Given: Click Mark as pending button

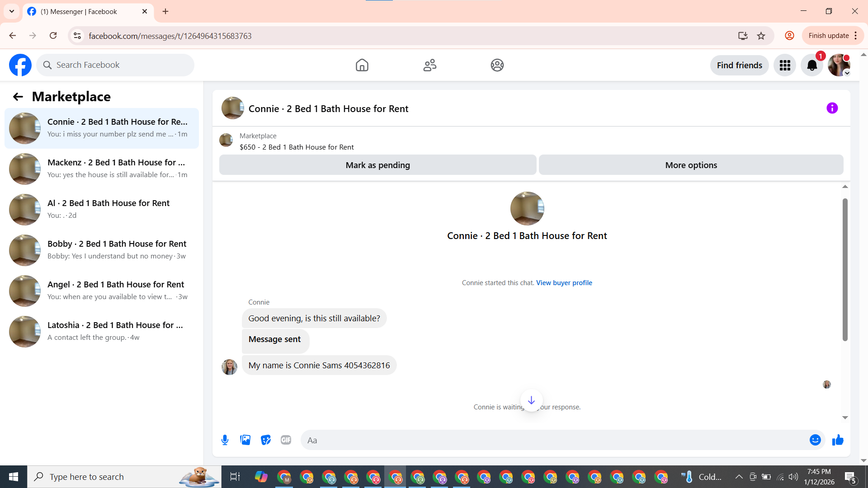Looking at the screenshot, I should (x=377, y=165).
